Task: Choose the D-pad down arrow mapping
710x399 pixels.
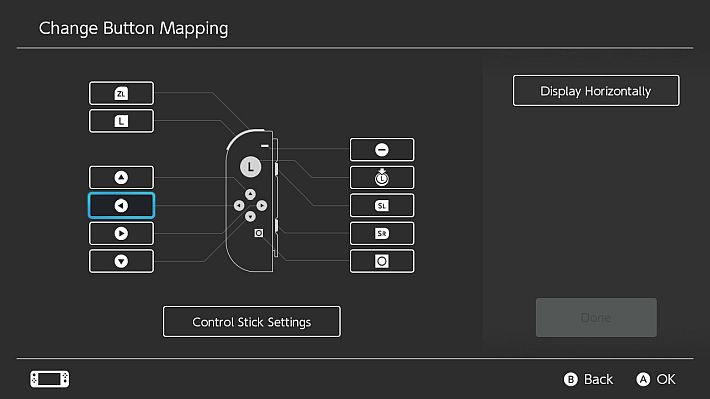Action: point(121,261)
